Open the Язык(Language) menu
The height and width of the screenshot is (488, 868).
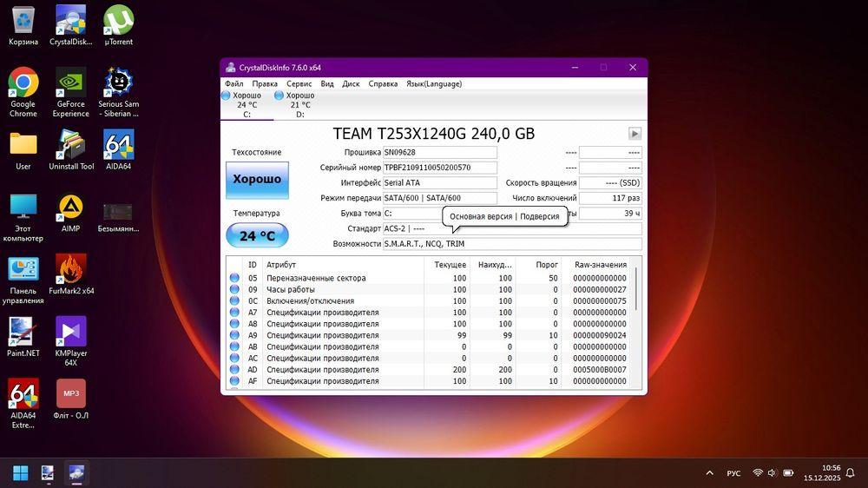click(x=434, y=83)
